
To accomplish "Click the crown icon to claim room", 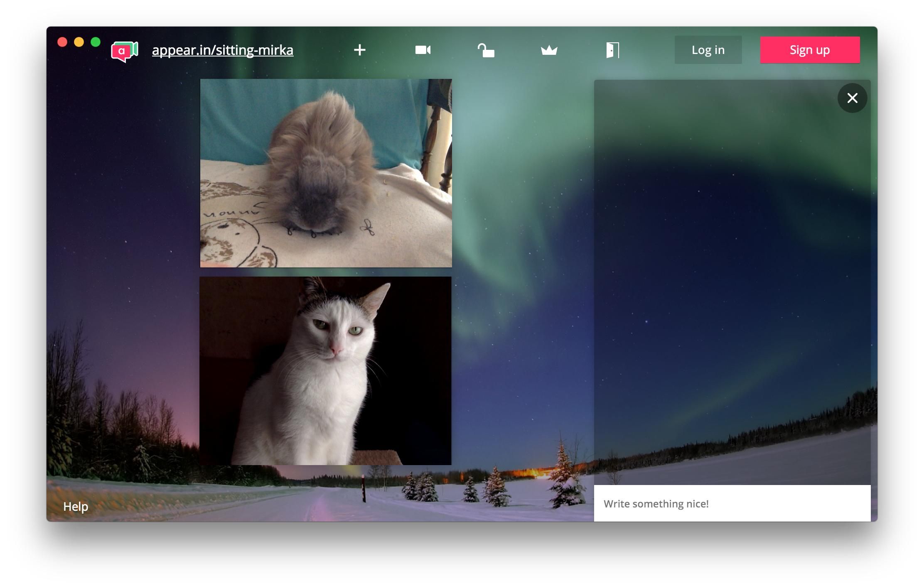I will (549, 50).
